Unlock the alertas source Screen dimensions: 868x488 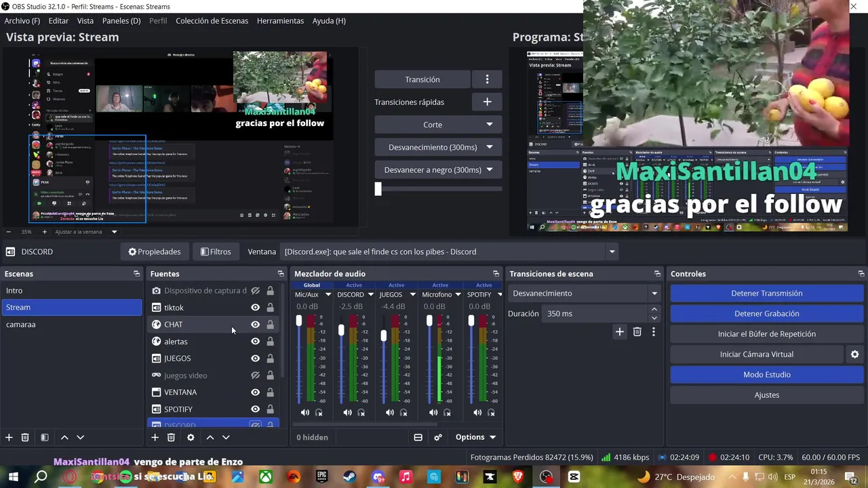click(270, 341)
